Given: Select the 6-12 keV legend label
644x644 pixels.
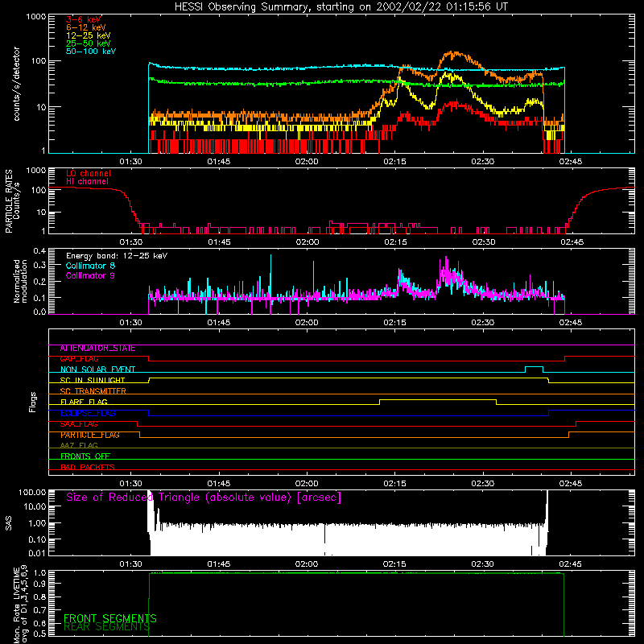Looking at the screenshot, I should [x=86, y=27].
